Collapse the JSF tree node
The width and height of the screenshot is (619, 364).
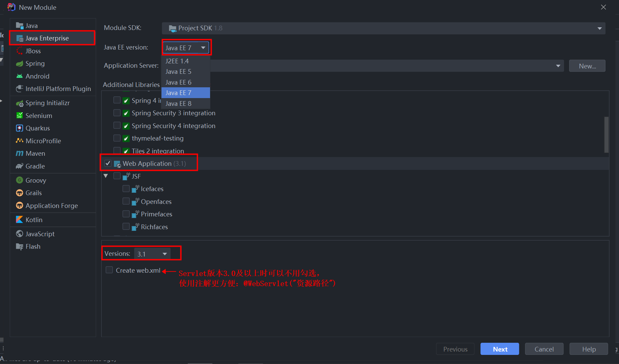pos(106,176)
